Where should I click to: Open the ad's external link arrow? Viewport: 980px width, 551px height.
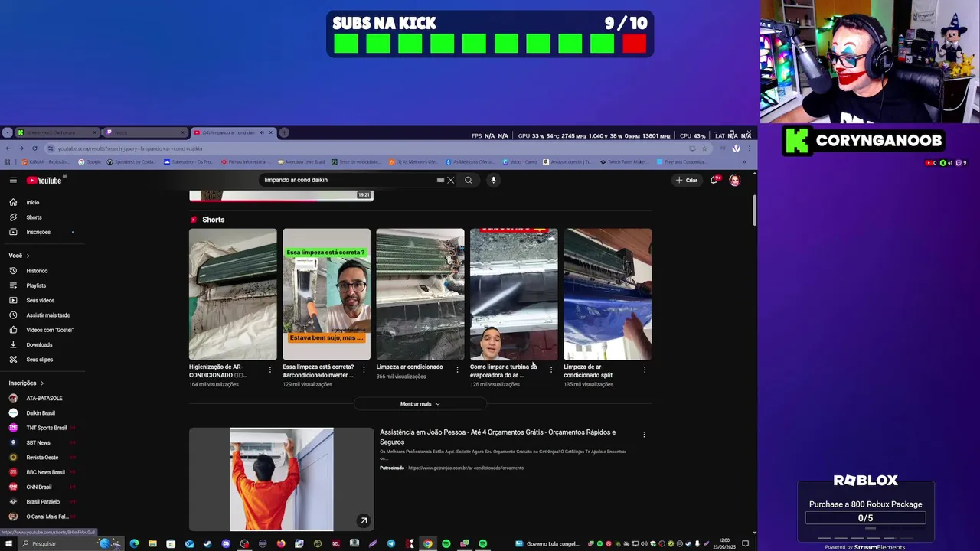click(364, 521)
